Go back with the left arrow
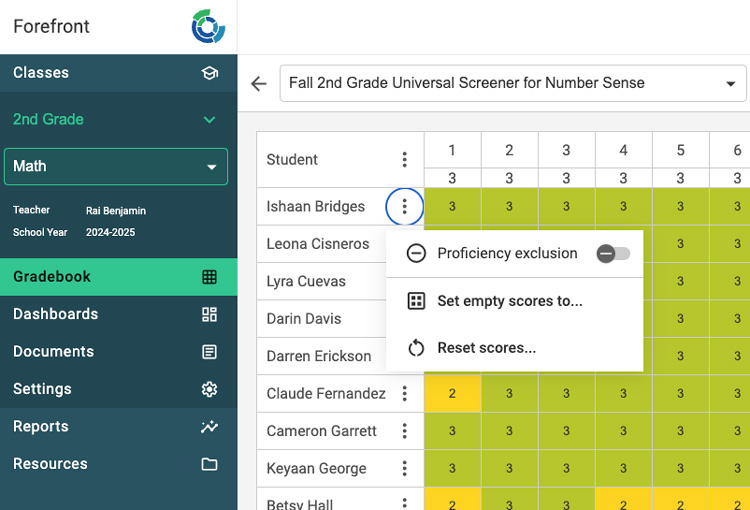 tap(259, 84)
